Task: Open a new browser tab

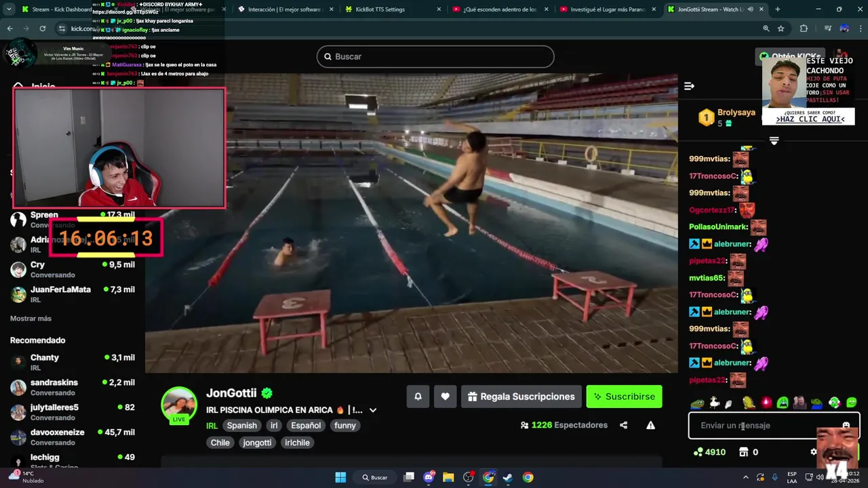Action: [777, 9]
